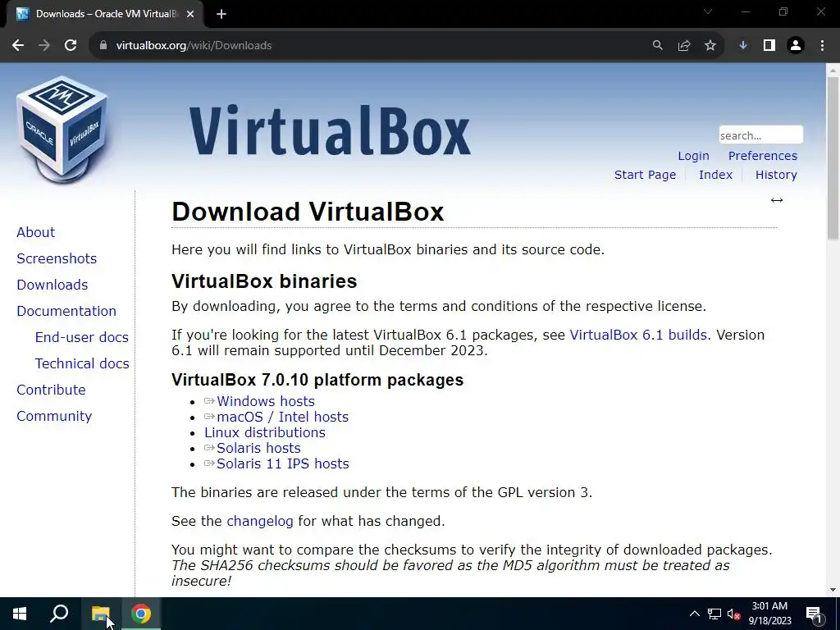Image resolution: width=840 pixels, height=630 pixels.
Task: Click Chrome icon in taskbar
Action: pyautogui.click(x=141, y=614)
